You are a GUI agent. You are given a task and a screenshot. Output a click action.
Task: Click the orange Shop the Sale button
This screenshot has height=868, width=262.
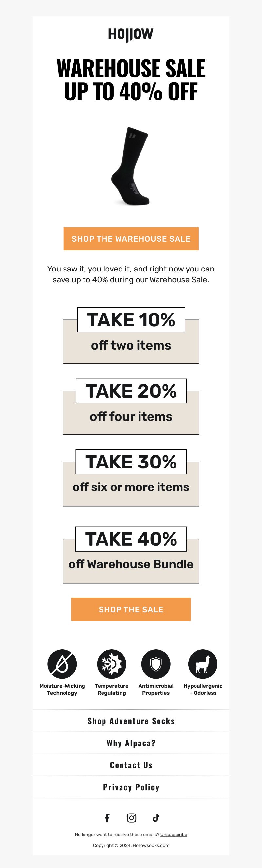coord(131,609)
